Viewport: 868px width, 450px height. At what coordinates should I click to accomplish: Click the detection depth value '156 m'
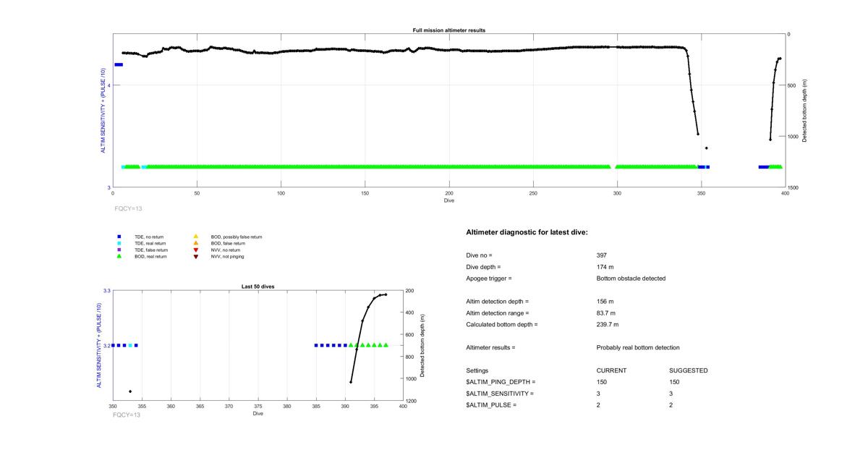pos(605,302)
